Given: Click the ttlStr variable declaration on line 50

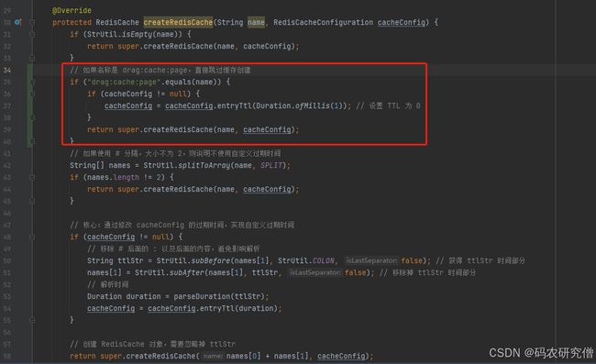Looking at the screenshot, I should [x=130, y=261].
